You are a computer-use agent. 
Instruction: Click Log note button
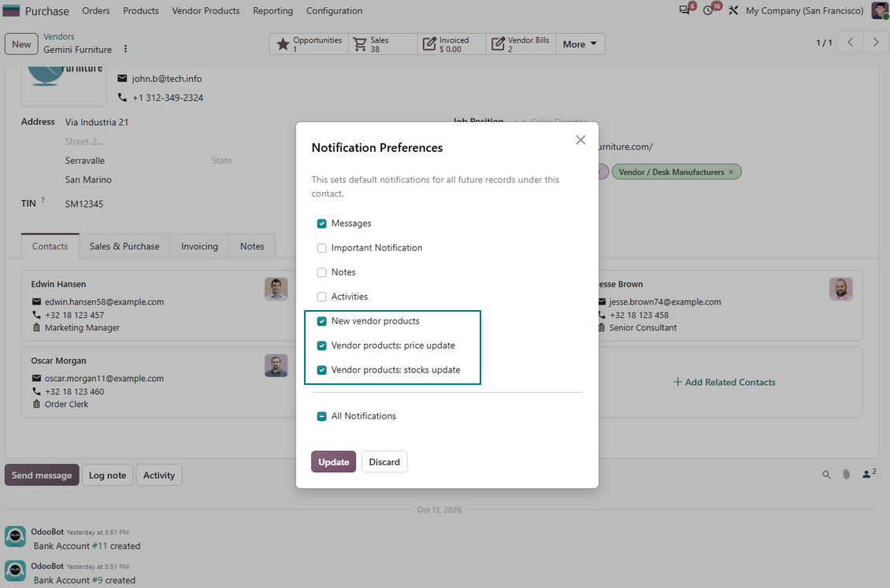[x=107, y=475]
